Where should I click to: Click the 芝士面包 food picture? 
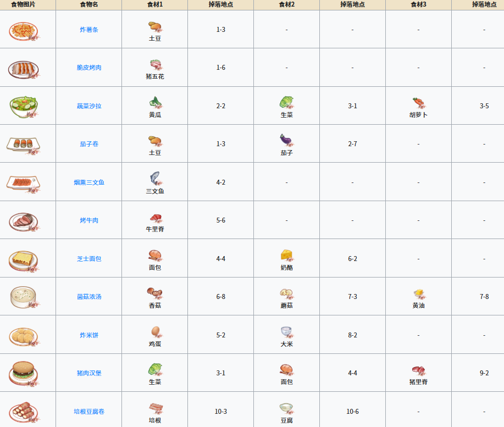(x=23, y=259)
